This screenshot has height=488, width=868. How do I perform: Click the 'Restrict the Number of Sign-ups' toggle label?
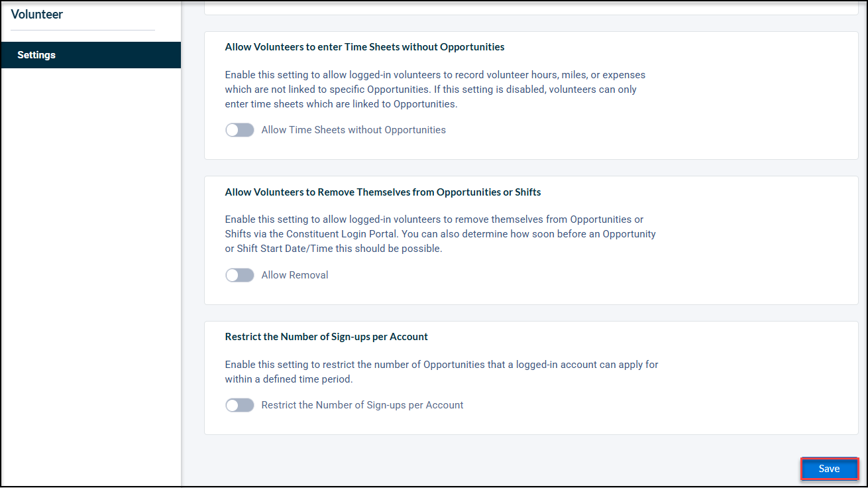pos(362,405)
